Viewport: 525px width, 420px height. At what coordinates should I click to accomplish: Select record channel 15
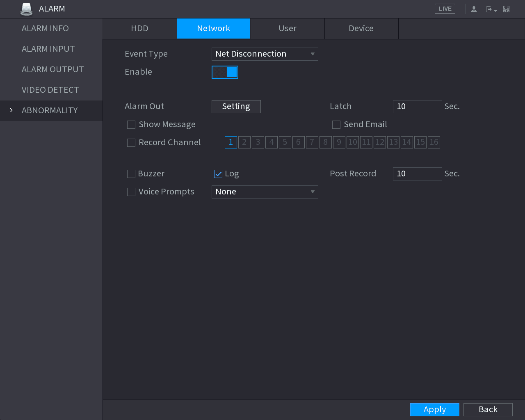(420, 142)
